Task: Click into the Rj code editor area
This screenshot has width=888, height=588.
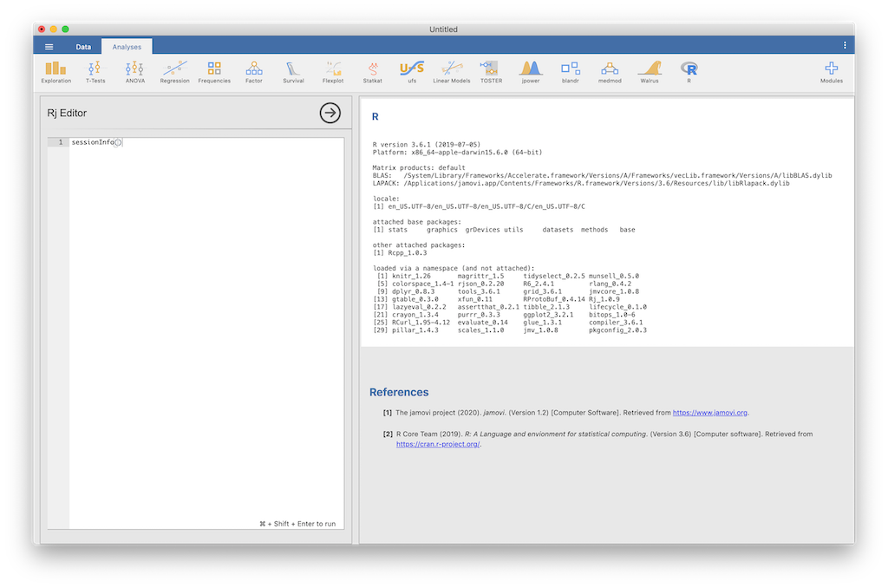Action: click(x=206, y=333)
